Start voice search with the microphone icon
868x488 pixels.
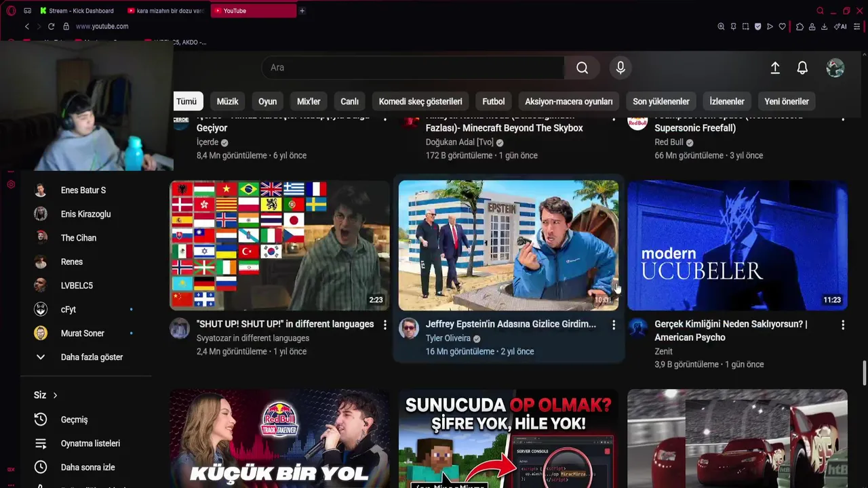[x=620, y=68]
